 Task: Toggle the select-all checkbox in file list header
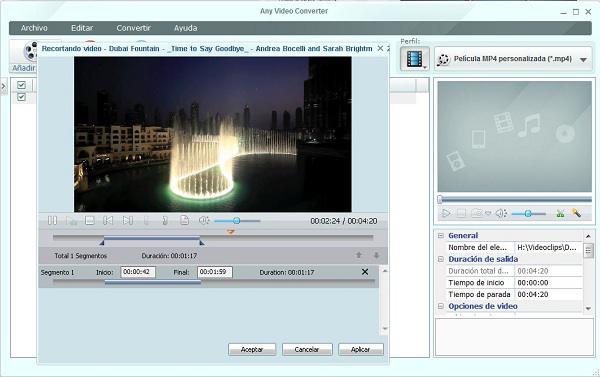(21, 85)
